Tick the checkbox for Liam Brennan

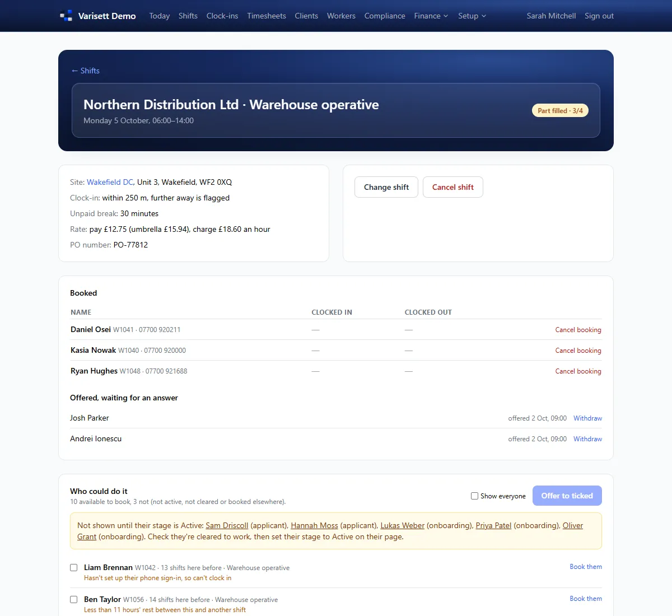pyautogui.click(x=73, y=567)
